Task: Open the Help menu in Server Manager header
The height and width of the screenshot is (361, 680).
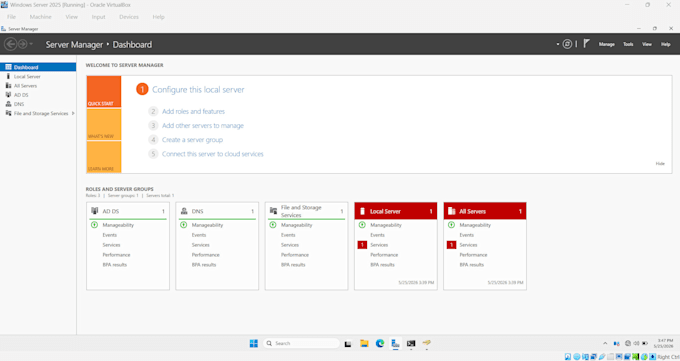Action: [666, 44]
